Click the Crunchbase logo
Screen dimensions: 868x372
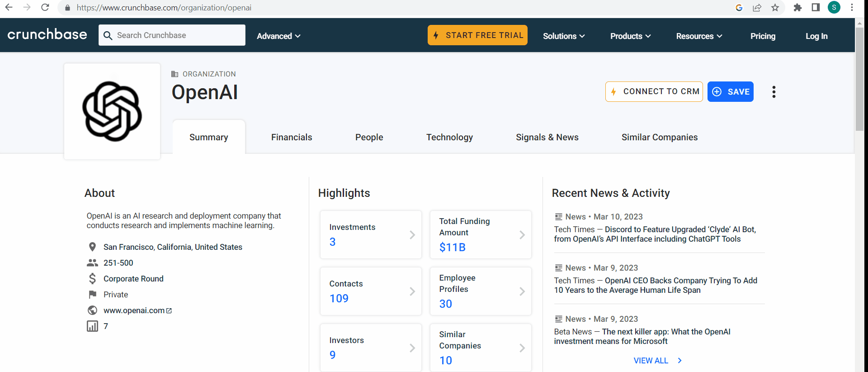(47, 35)
